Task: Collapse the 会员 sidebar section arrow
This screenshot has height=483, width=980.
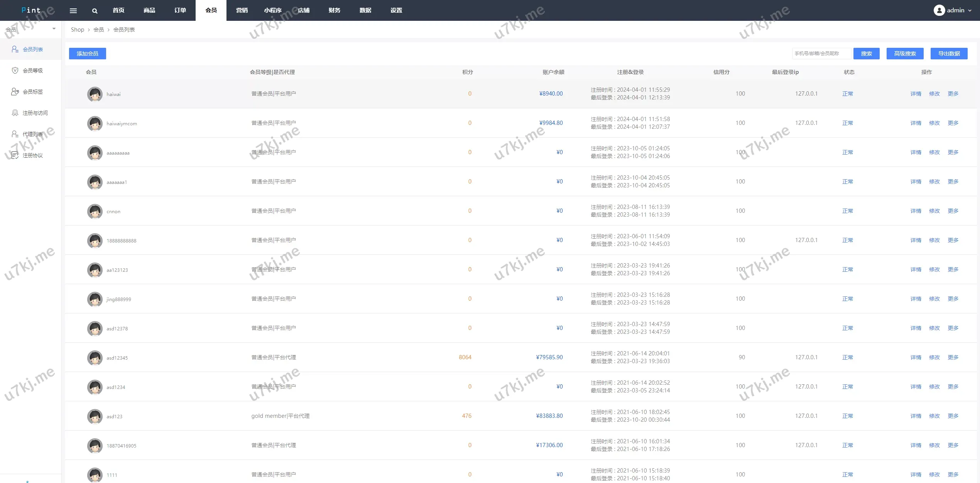Action: (x=54, y=29)
